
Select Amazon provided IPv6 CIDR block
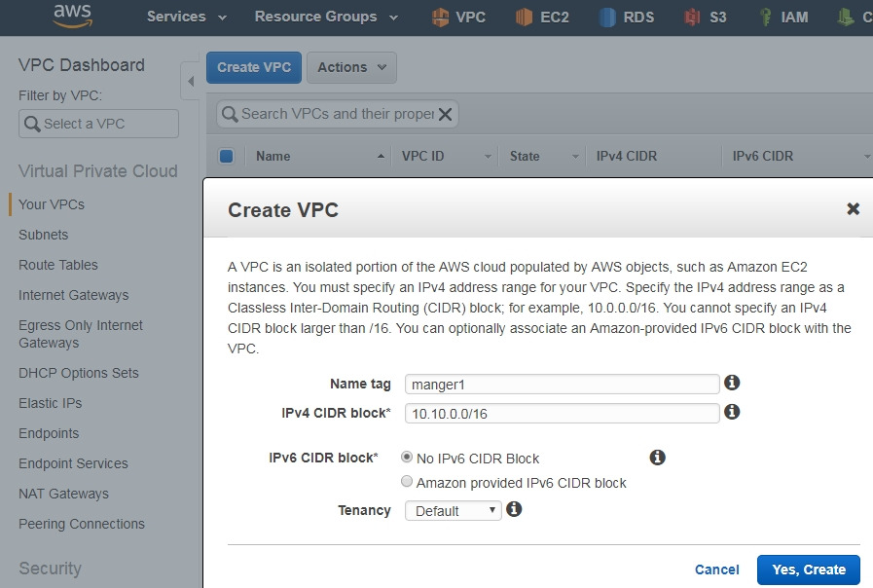[x=407, y=482]
